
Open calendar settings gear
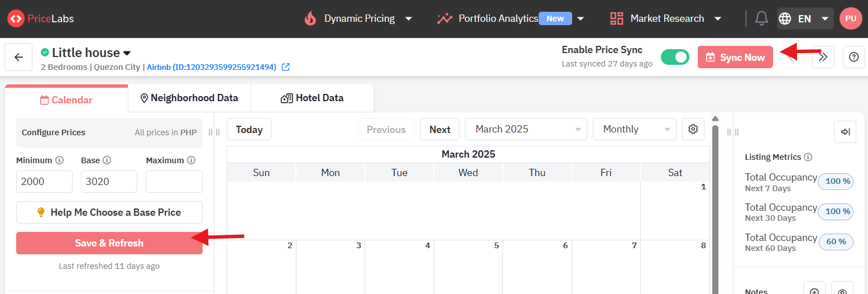tap(693, 129)
